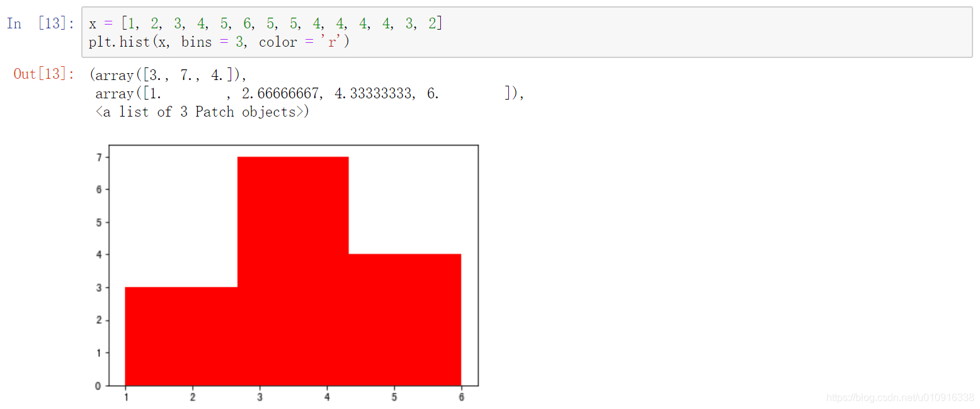Click the y-axis tick label 5
The height and width of the screenshot is (409, 980).
tap(99, 222)
